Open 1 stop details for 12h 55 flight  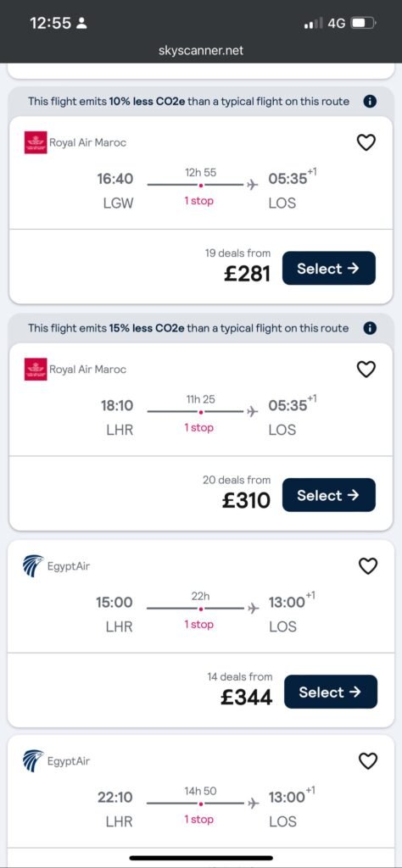tap(198, 201)
